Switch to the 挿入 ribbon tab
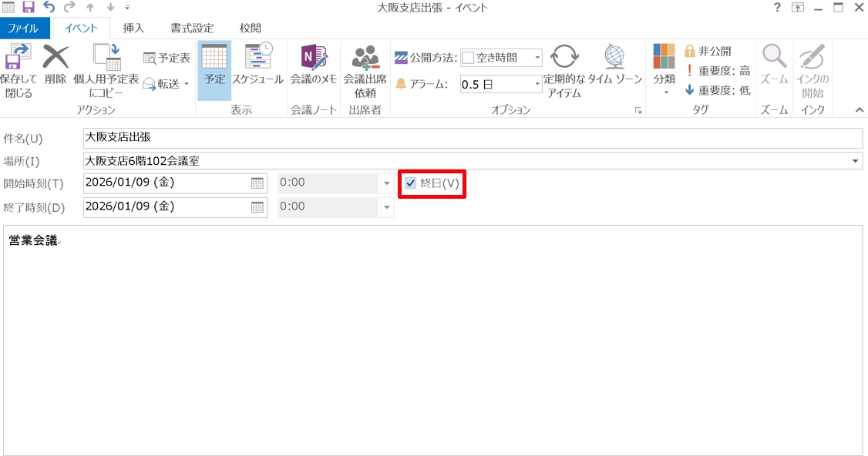The width and height of the screenshot is (868, 456). [x=133, y=28]
